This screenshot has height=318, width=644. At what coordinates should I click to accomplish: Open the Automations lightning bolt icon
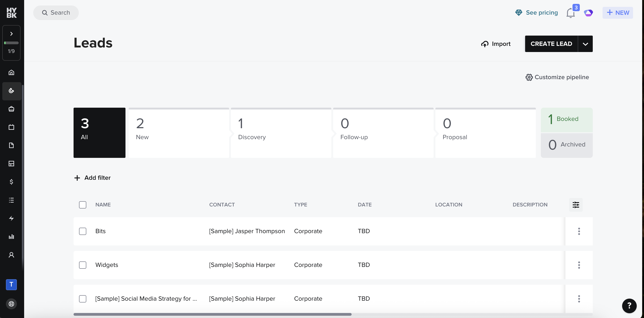(x=11, y=218)
